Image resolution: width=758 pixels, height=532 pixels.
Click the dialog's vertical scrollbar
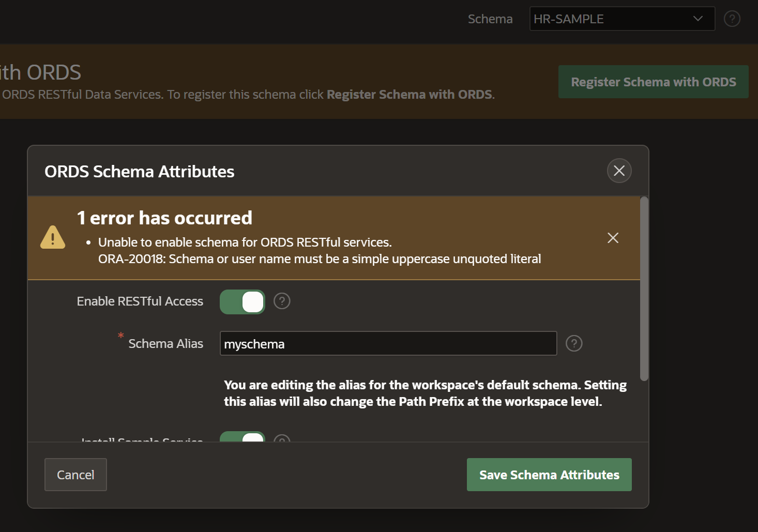[x=644, y=288]
